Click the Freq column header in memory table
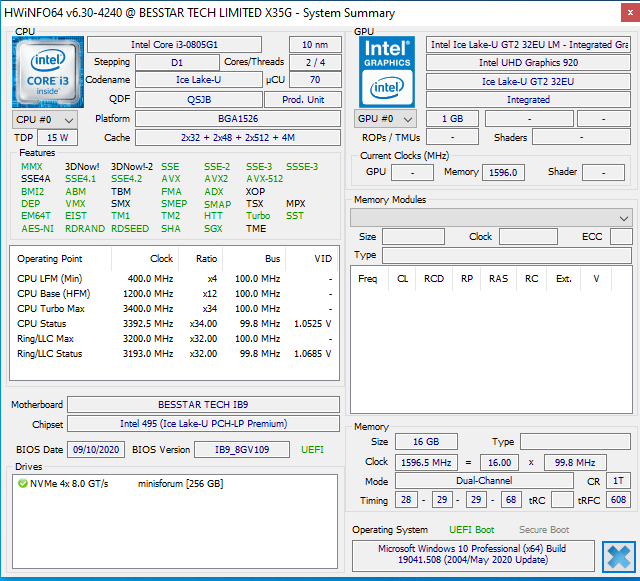Screen dimensions: 640x581 tap(368, 279)
